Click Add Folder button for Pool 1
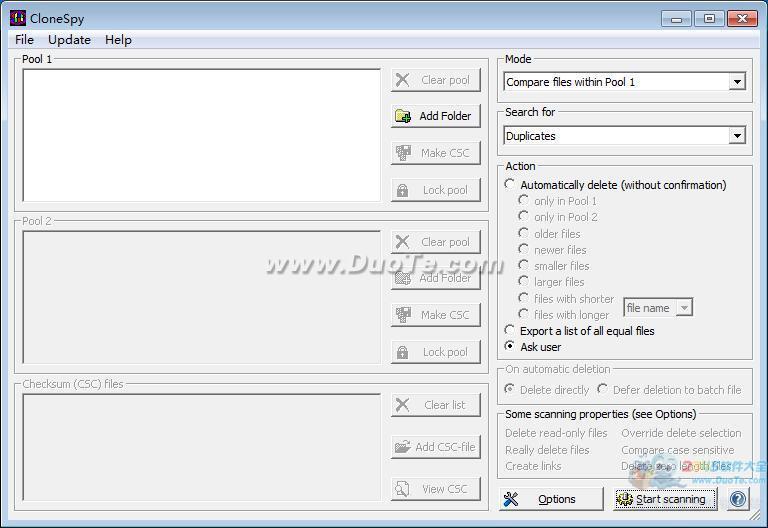The width and height of the screenshot is (768, 528). click(435, 116)
